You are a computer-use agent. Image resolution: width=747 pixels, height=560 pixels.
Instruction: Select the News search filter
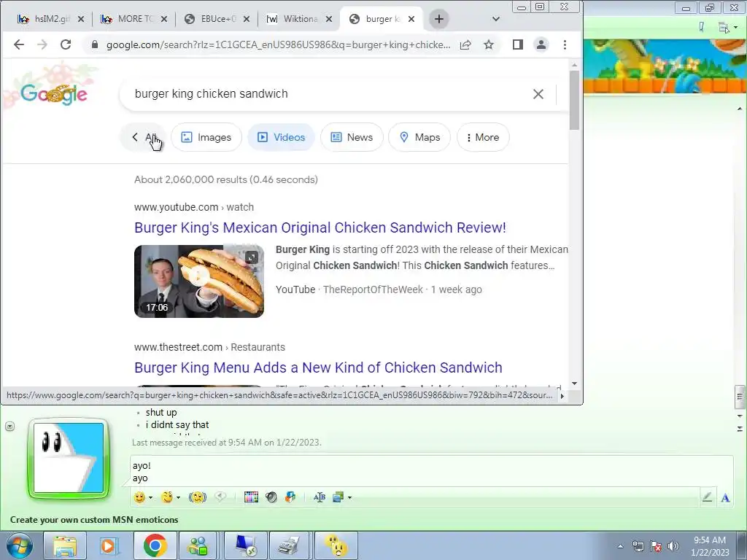click(352, 137)
